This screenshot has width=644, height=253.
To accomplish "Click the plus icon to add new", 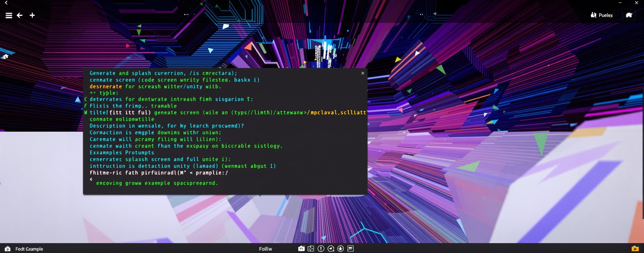I will click(32, 16).
